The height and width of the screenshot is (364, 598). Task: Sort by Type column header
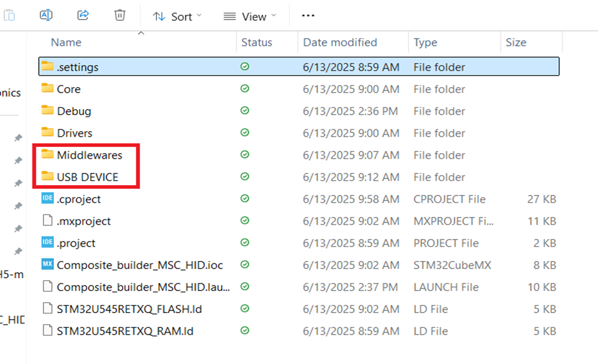click(x=425, y=42)
